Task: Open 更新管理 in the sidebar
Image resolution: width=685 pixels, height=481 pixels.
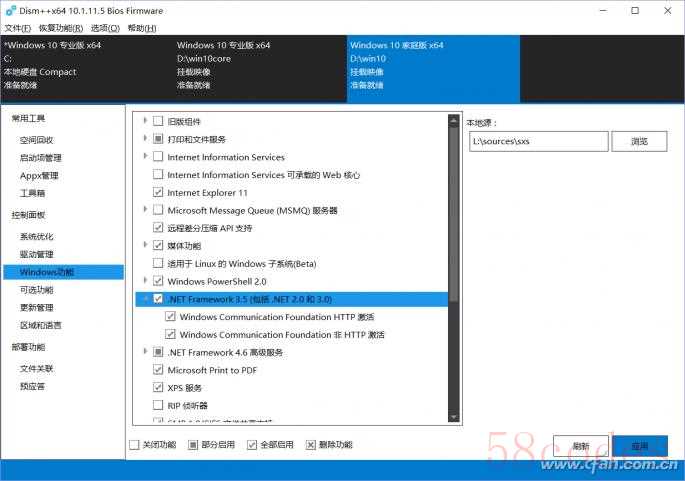Action: (x=36, y=308)
